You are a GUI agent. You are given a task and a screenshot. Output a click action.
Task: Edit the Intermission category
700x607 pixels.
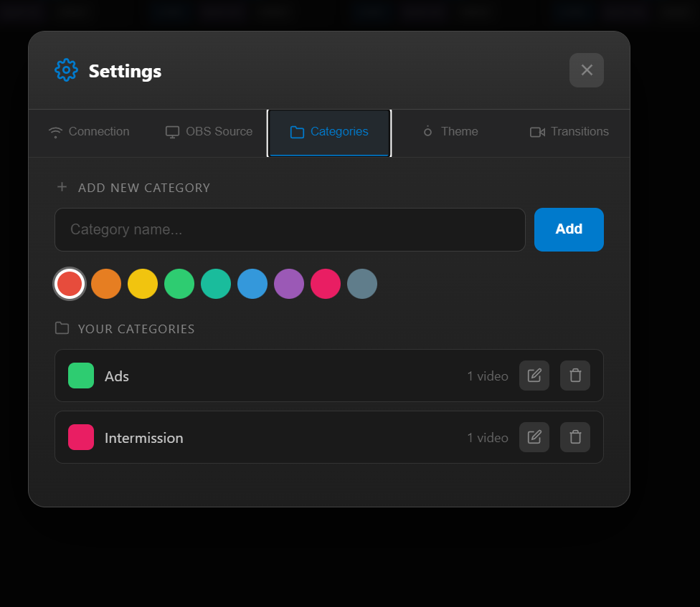[534, 437]
